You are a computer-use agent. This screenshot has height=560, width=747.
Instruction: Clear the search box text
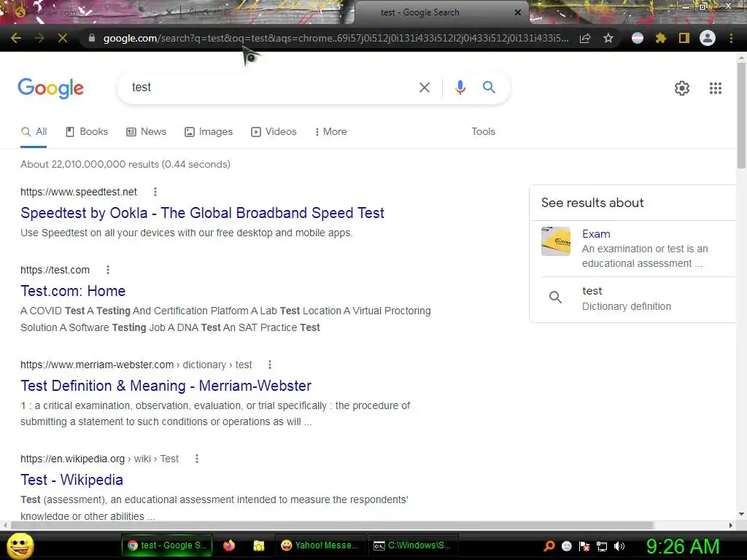pos(424,87)
